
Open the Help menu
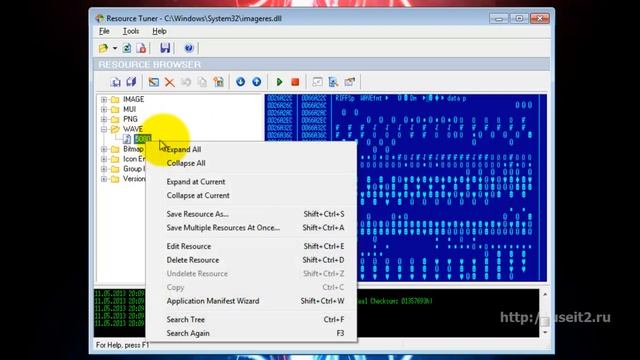[x=159, y=31]
